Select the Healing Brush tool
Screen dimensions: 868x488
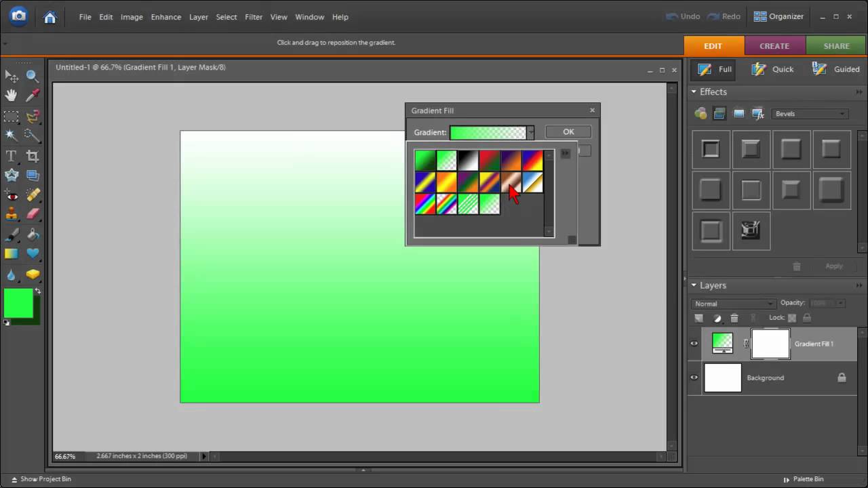tap(33, 195)
